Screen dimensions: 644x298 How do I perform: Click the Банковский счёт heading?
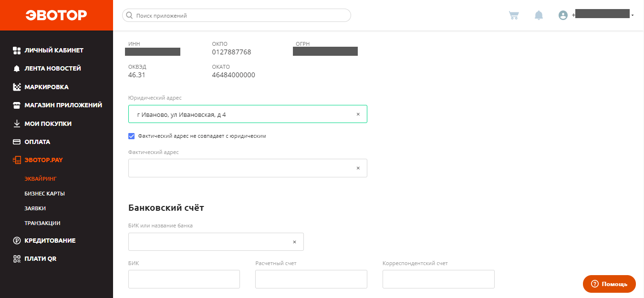pos(166,208)
